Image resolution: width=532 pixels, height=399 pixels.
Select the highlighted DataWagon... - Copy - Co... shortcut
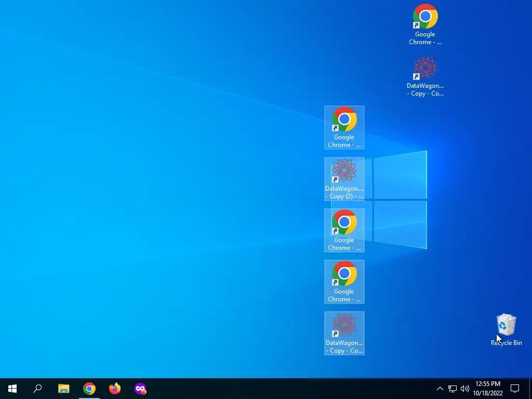pyautogui.click(x=344, y=333)
